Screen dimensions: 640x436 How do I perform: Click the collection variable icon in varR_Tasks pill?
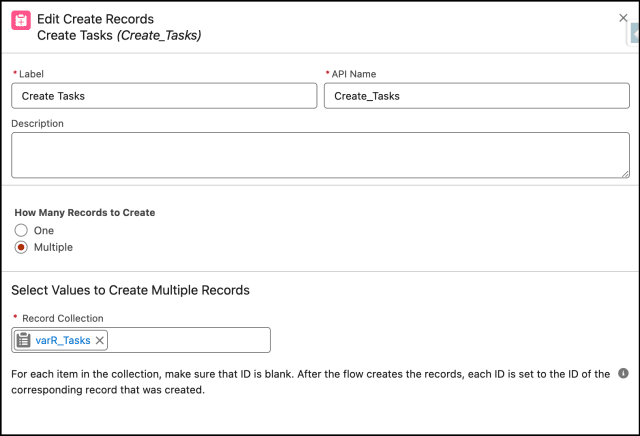pos(24,340)
